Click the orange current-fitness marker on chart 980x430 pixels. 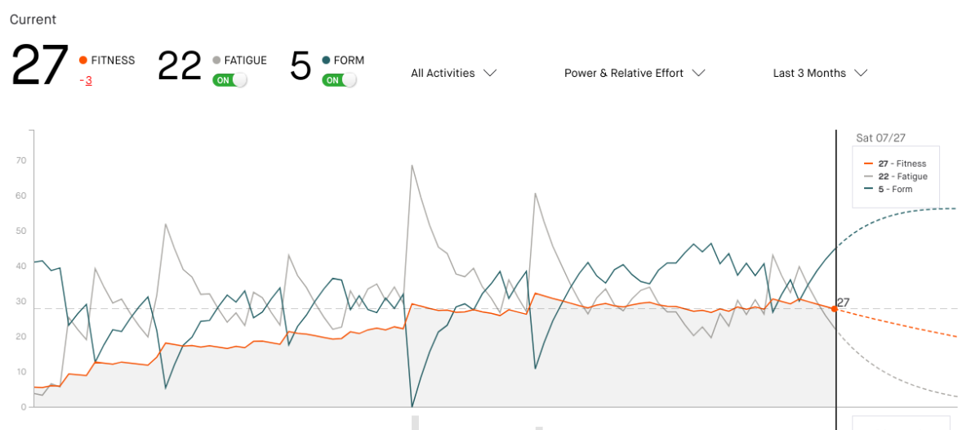(x=834, y=308)
